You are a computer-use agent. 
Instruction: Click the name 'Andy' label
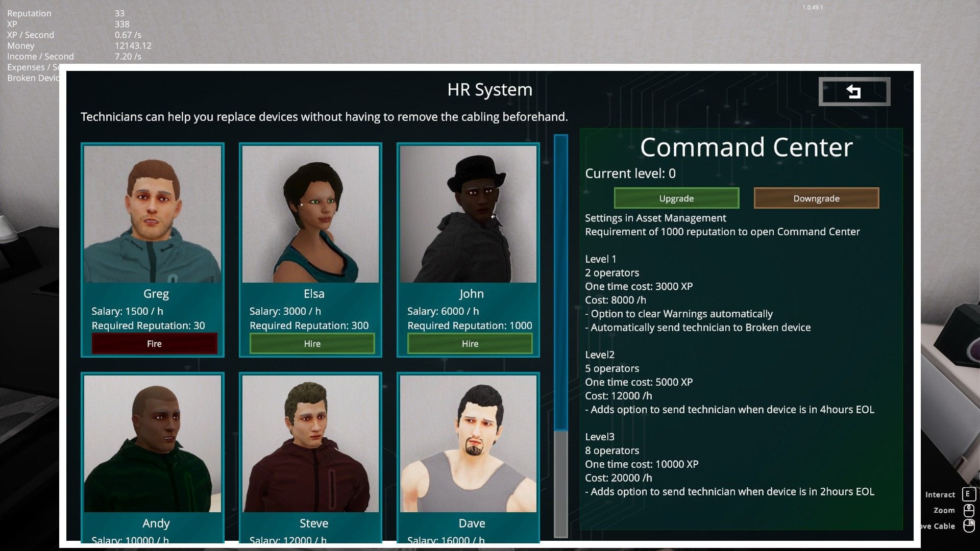tap(156, 523)
